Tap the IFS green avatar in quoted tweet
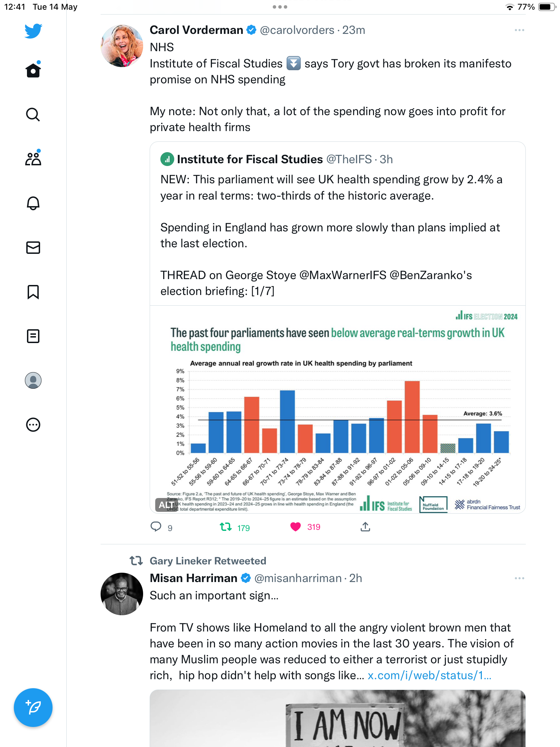This screenshot has height=747, width=560. coord(167,159)
